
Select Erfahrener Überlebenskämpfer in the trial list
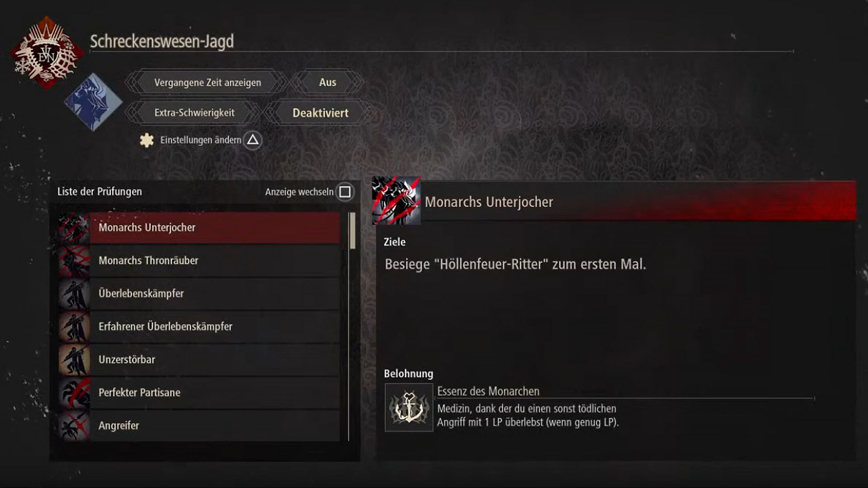click(x=199, y=327)
